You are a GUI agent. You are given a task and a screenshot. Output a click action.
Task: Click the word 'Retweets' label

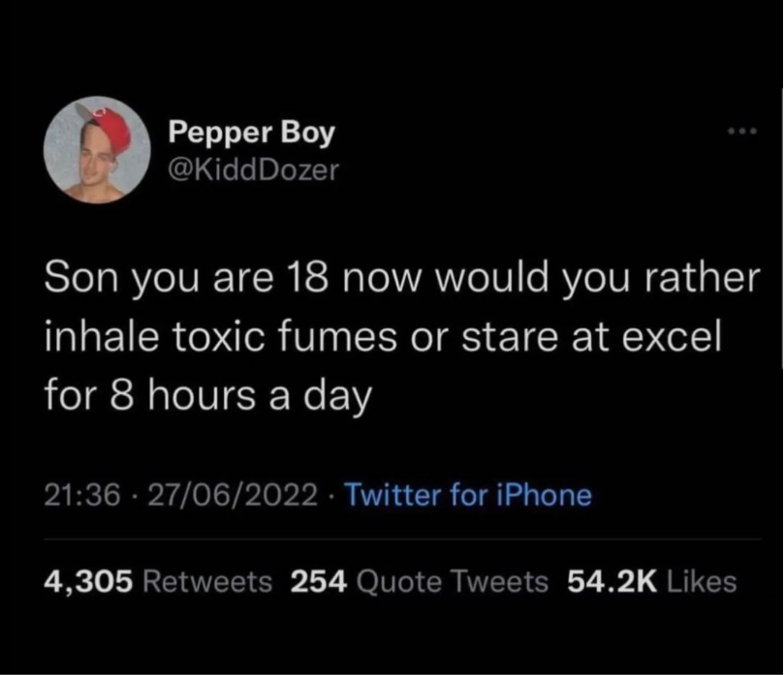[206, 581]
